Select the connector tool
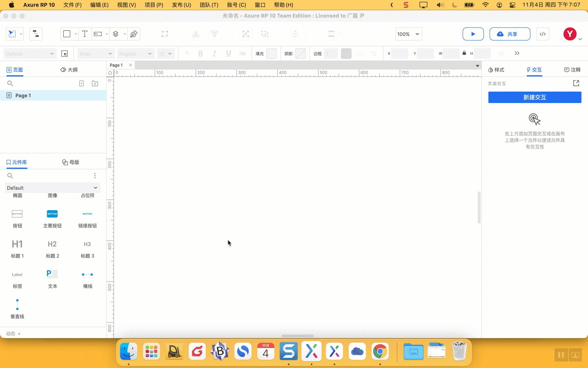Viewport: 588px width, 368px height. pos(36,34)
